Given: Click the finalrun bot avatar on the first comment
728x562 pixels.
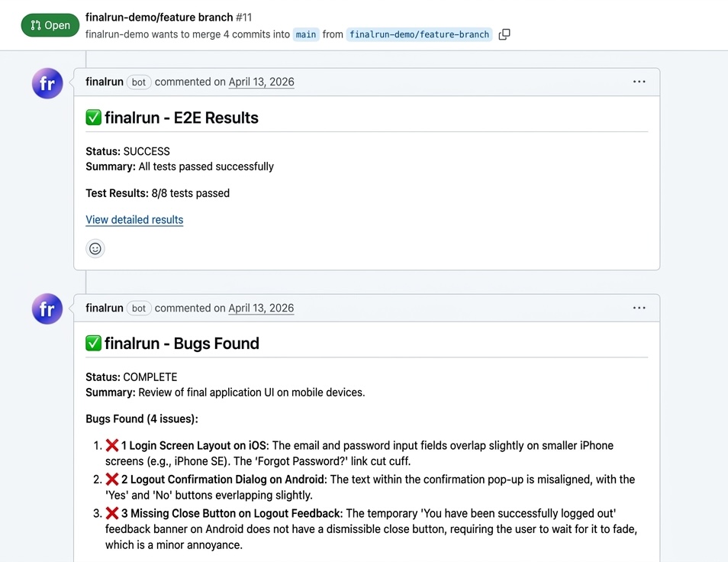Looking at the screenshot, I should (47, 84).
